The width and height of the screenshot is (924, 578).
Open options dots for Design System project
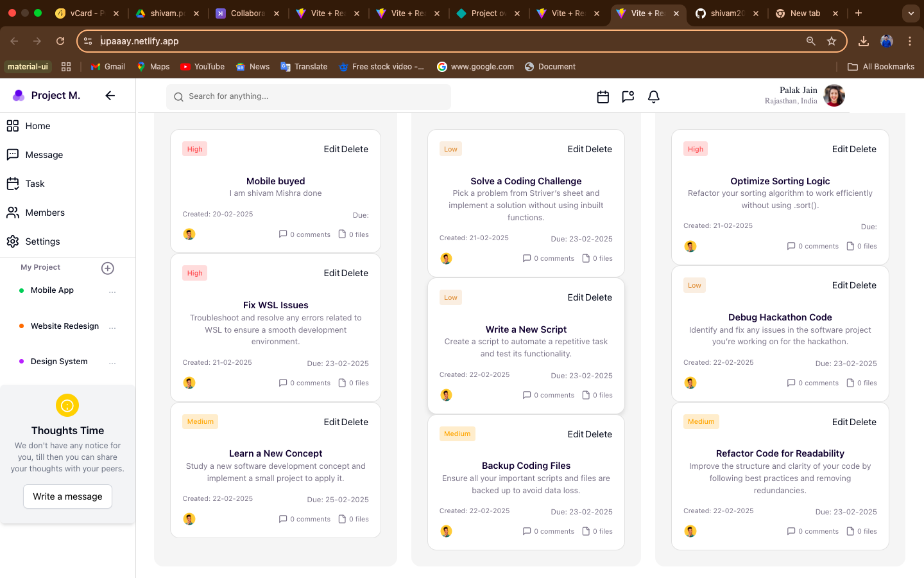click(x=112, y=363)
